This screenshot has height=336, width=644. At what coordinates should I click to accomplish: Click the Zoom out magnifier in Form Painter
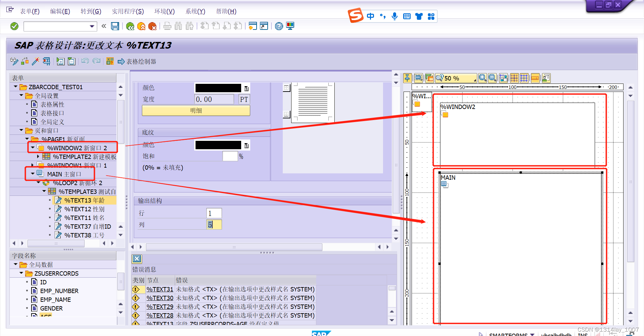coord(492,78)
